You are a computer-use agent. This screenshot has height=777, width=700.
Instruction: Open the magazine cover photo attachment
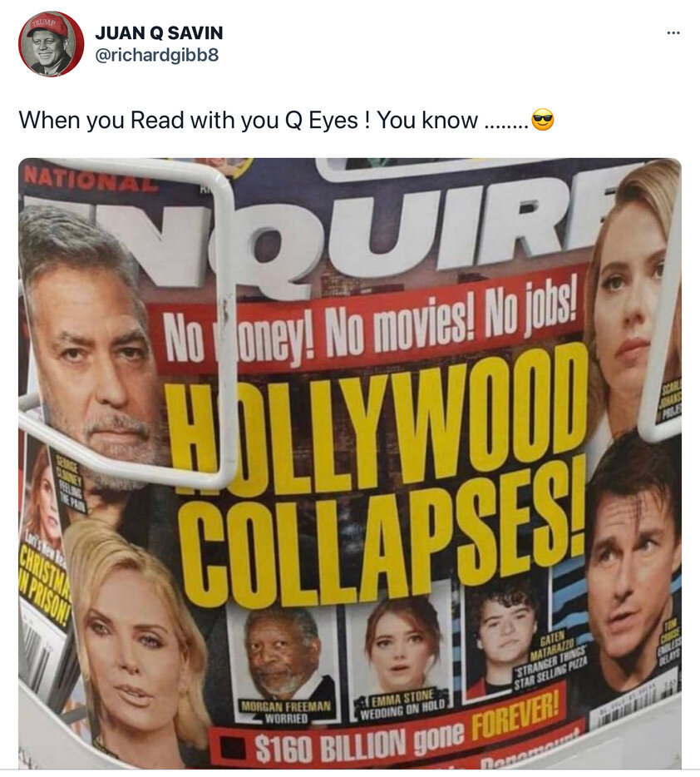350,463
